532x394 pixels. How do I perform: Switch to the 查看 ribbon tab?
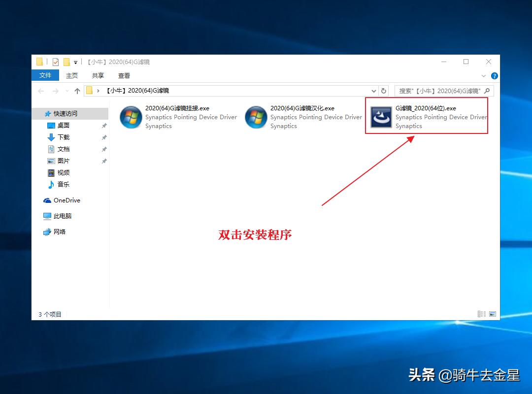(124, 75)
